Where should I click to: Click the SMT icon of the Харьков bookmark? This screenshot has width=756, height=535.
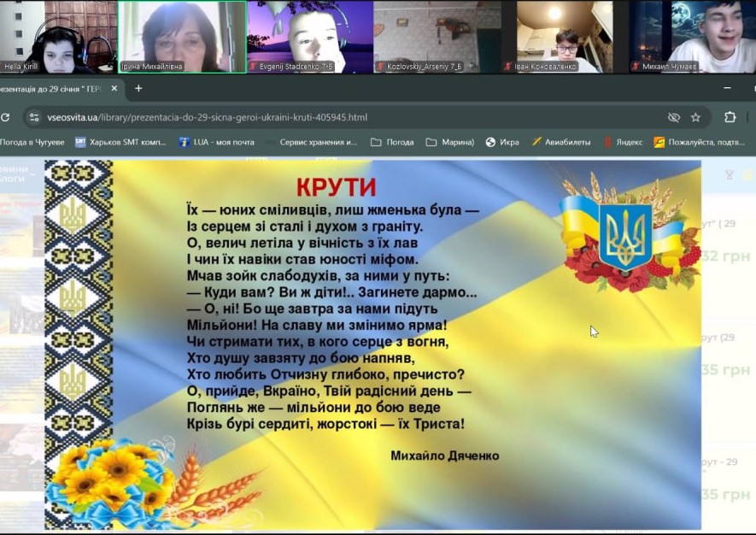80,142
